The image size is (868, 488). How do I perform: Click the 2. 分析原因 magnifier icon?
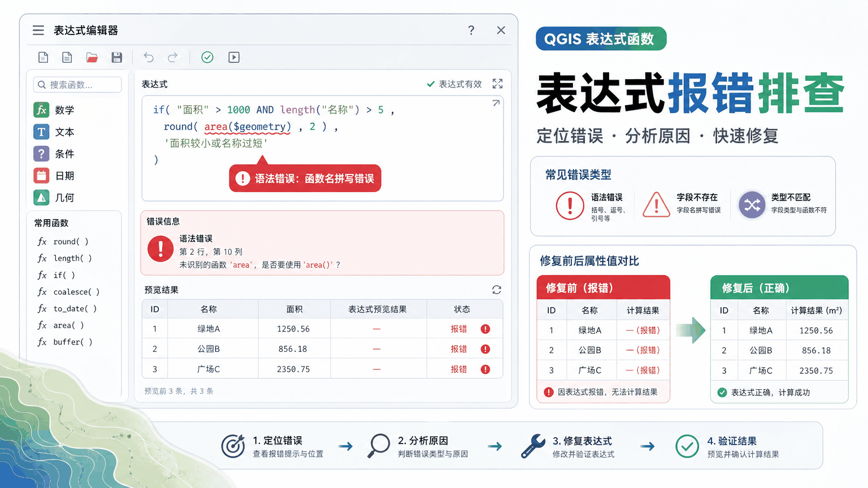tap(379, 446)
